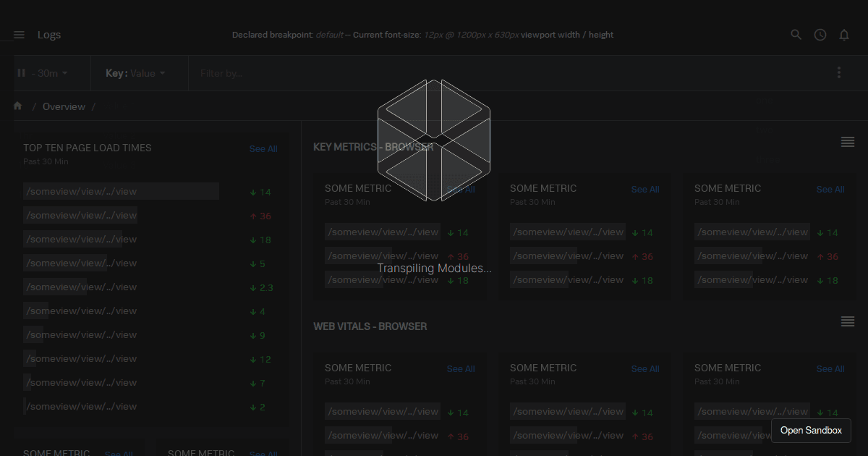Click See All for Top Ten Page Load Times
This screenshot has width=868, height=456.
pos(263,149)
